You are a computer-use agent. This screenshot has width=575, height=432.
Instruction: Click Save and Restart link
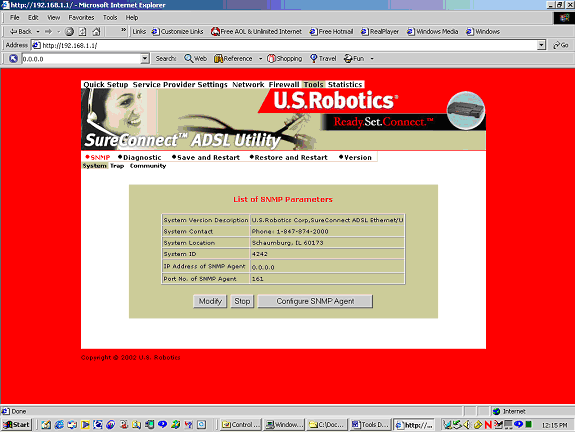pyautogui.click(x=206, y=157)
